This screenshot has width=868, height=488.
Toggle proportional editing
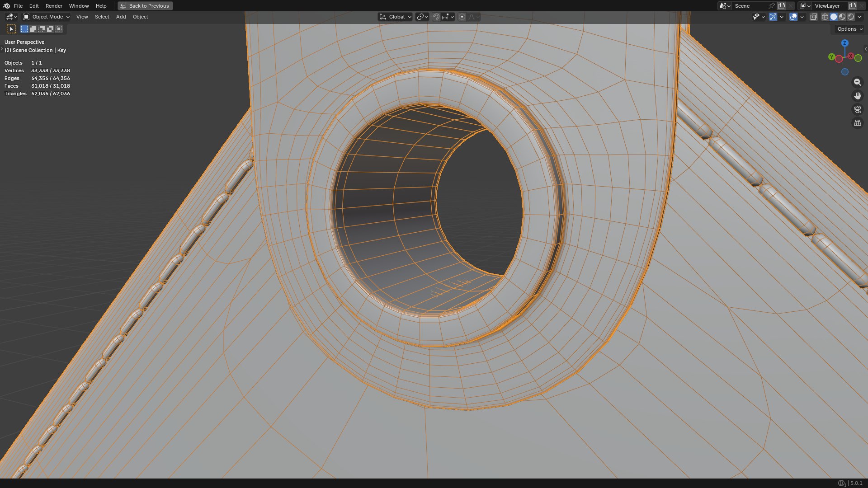[462, 17]
